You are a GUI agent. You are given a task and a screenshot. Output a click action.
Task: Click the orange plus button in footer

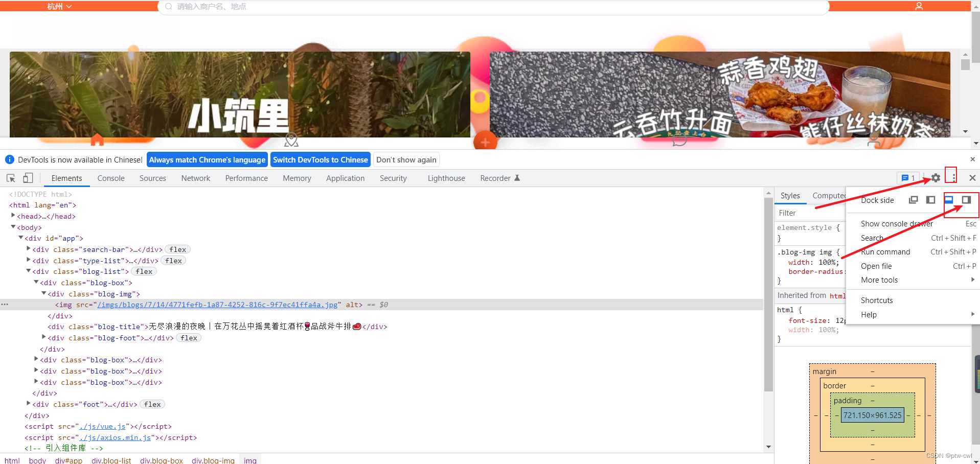pos(485,142)
